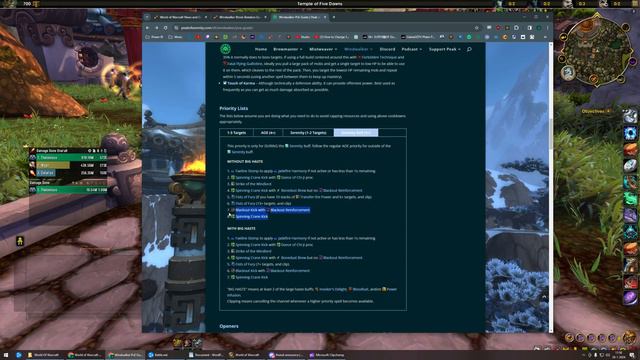The image size is (640, 360).
Task: Close the active Windwalker PvE Guide browser tab
Action: [325, 17]
